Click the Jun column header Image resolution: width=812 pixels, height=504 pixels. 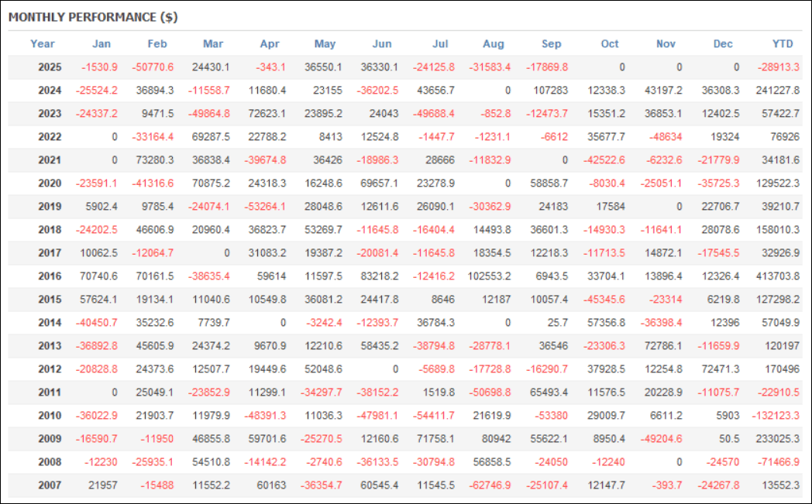click(382, 44)
